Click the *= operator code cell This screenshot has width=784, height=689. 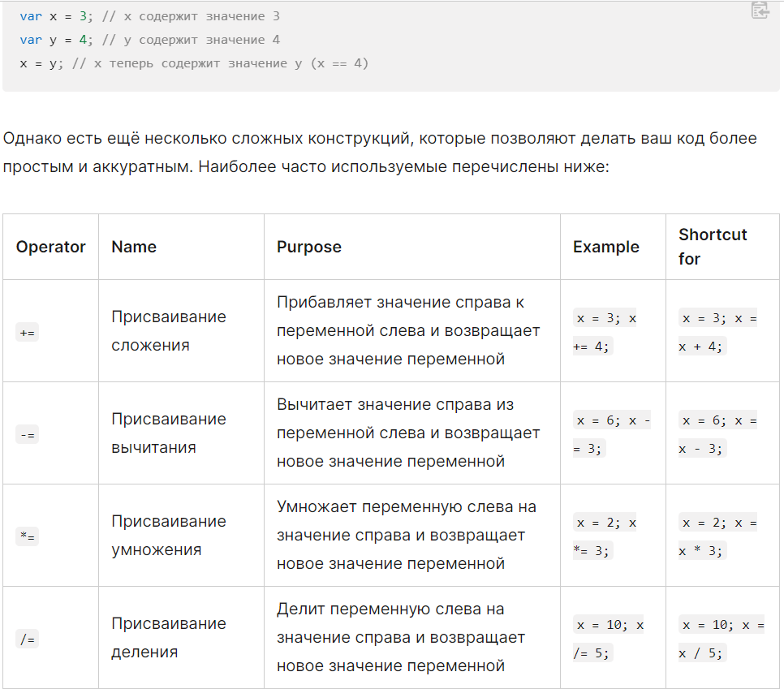pos(27,537)
